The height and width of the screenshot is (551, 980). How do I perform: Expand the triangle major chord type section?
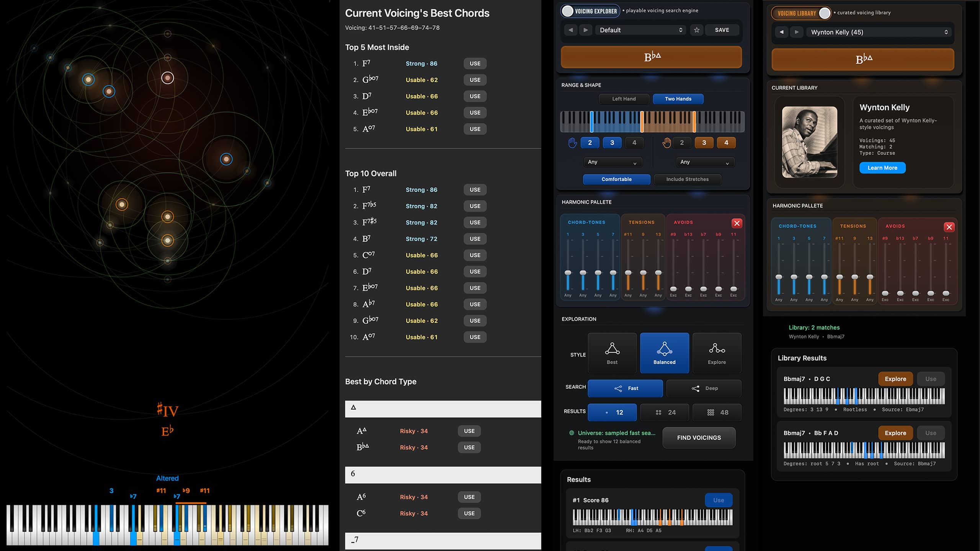click(x=443, y=409)
